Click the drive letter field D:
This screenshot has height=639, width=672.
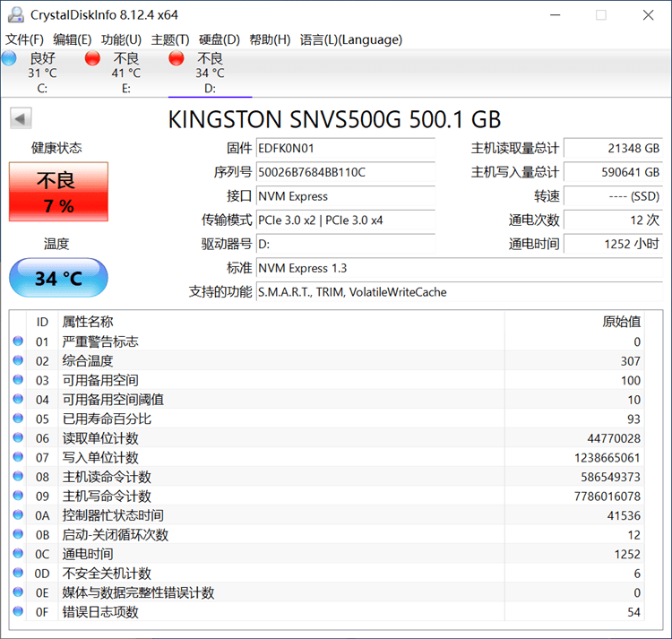click(x=346, y=245)
